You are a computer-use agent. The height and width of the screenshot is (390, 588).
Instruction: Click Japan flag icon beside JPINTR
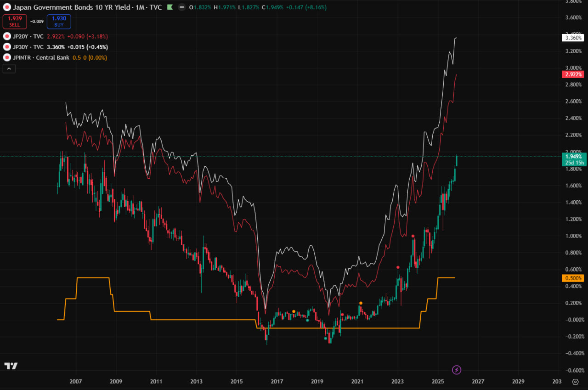(x=7, y=57)
